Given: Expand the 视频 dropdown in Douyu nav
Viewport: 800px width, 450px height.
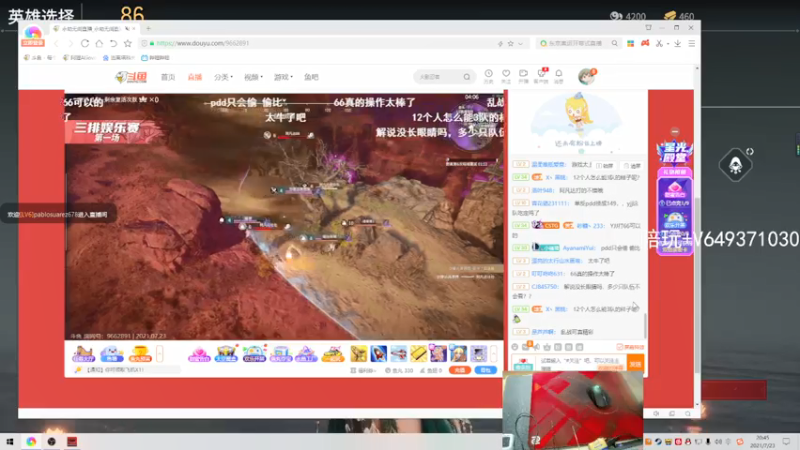Looking at the screenshot, I should pos(253,77).
